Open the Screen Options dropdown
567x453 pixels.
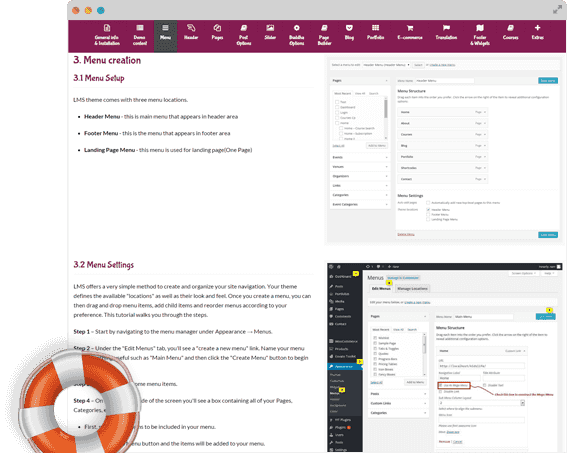pyautogui.click(x=523, y=273)
